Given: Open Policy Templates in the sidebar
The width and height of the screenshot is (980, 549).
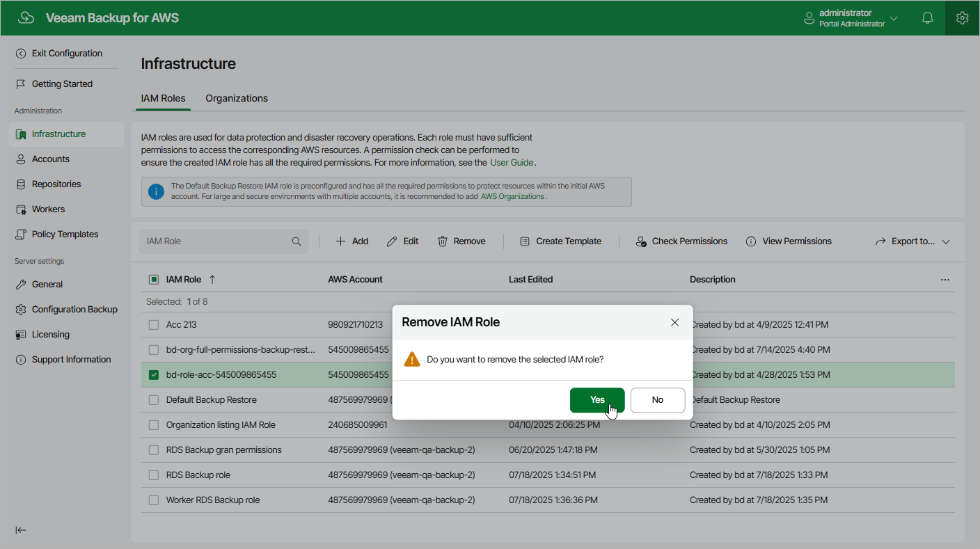Looking at the screenshot, I should 66,234.
